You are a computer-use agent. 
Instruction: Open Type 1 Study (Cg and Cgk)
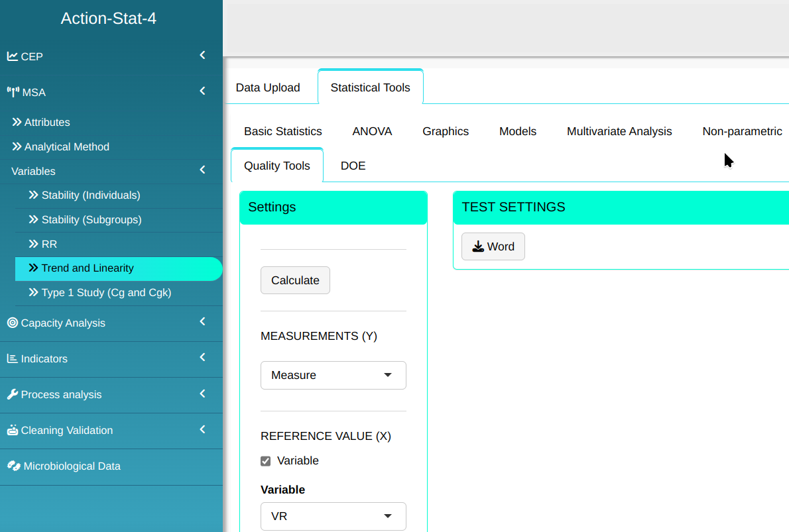coord(106,292)
